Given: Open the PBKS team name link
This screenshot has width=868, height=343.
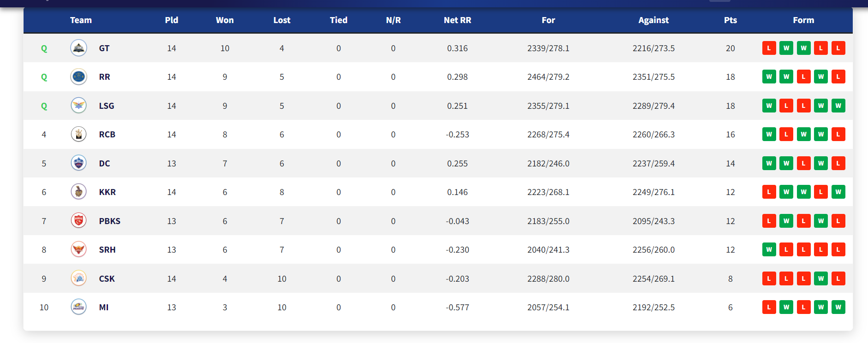Looking at the screenshot, I should 110,221.
